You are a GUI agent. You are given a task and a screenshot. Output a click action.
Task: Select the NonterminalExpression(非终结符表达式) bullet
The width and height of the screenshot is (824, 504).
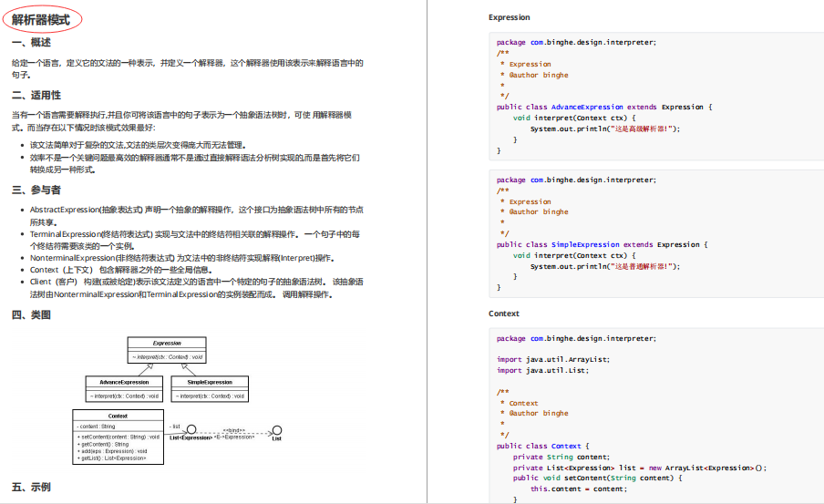tap(182, 258)
